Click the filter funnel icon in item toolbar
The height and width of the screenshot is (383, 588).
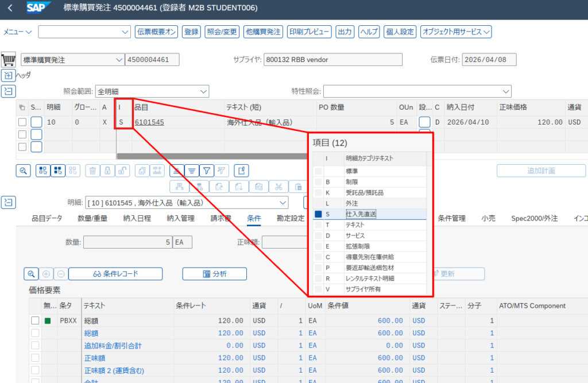[207, 171]
